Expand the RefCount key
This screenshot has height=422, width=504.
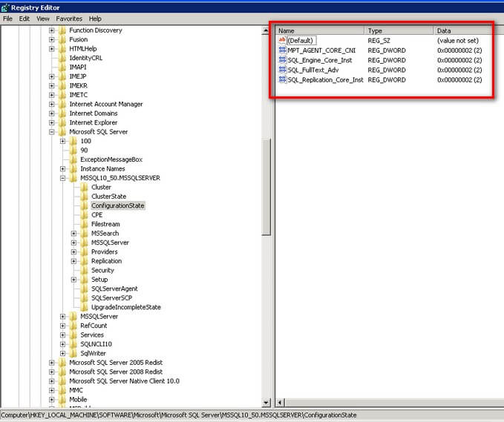tap(63, 326)
